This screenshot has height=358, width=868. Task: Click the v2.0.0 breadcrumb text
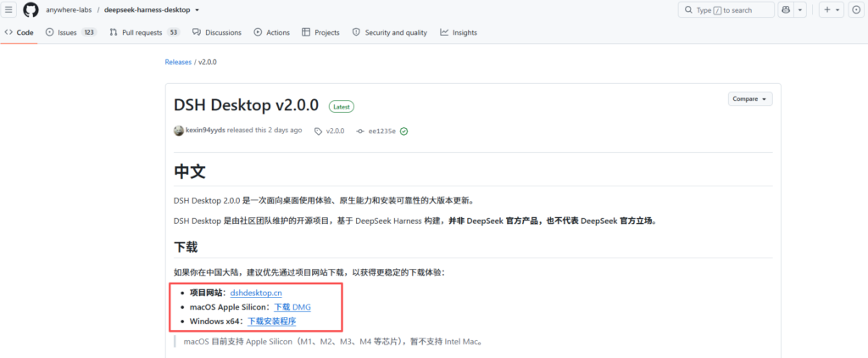click(208, 62)
